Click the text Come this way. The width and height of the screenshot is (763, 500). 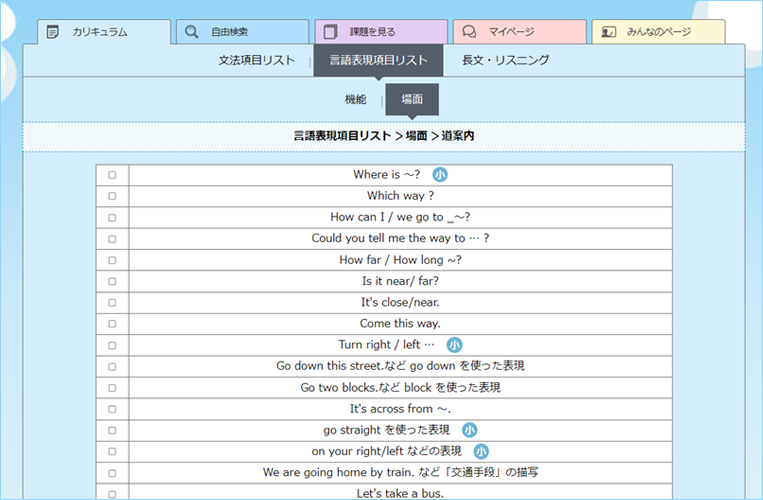tap(400, 324)
